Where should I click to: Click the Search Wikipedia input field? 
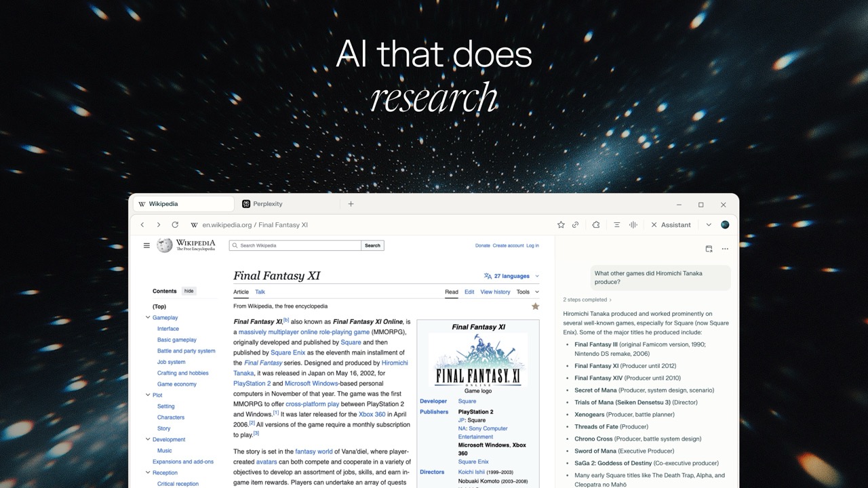click(x=295, y=245)
